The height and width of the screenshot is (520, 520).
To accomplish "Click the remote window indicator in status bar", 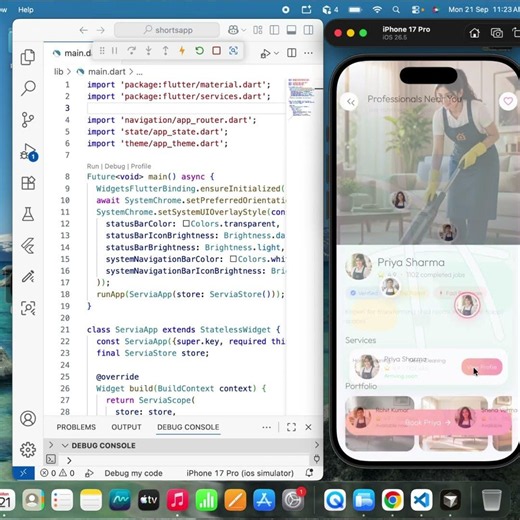I will [23, 473].
